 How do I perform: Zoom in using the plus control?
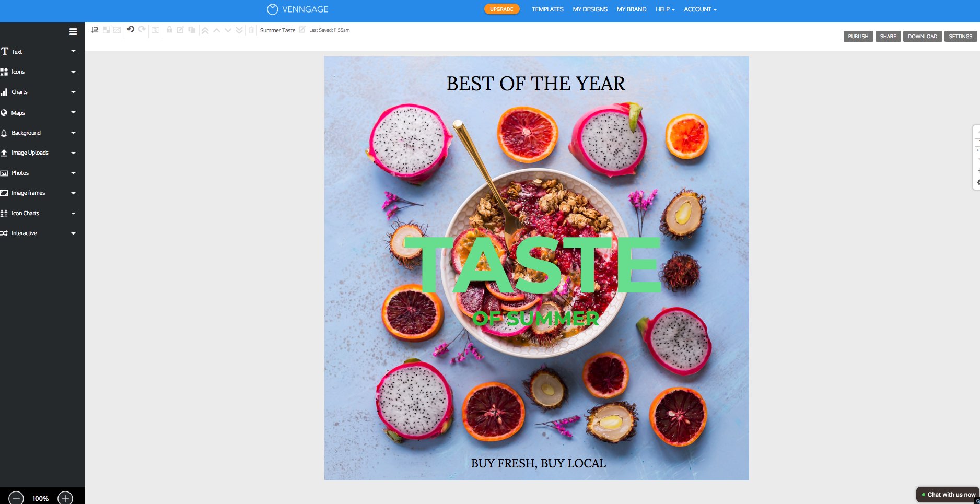pos(65,498)
